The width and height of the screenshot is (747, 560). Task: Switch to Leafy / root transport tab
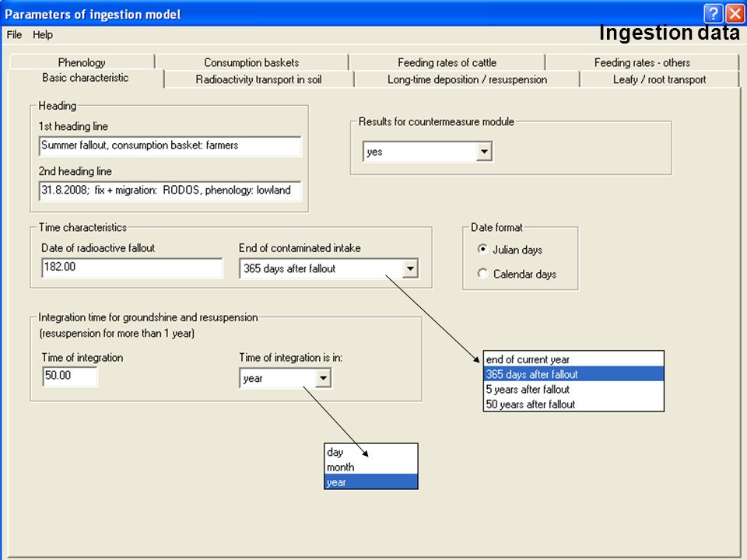[x=659, y=79]
